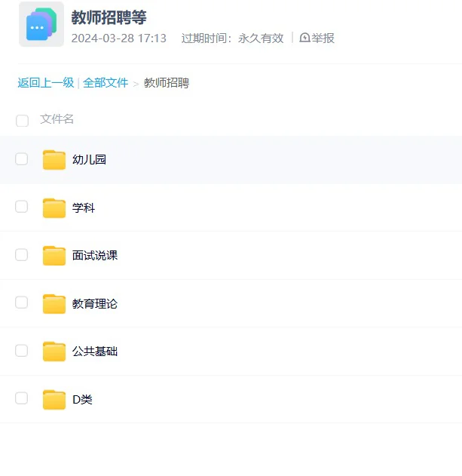Open the 幼儿园 folder icon
Screen dimensions: 462x476
54,159
